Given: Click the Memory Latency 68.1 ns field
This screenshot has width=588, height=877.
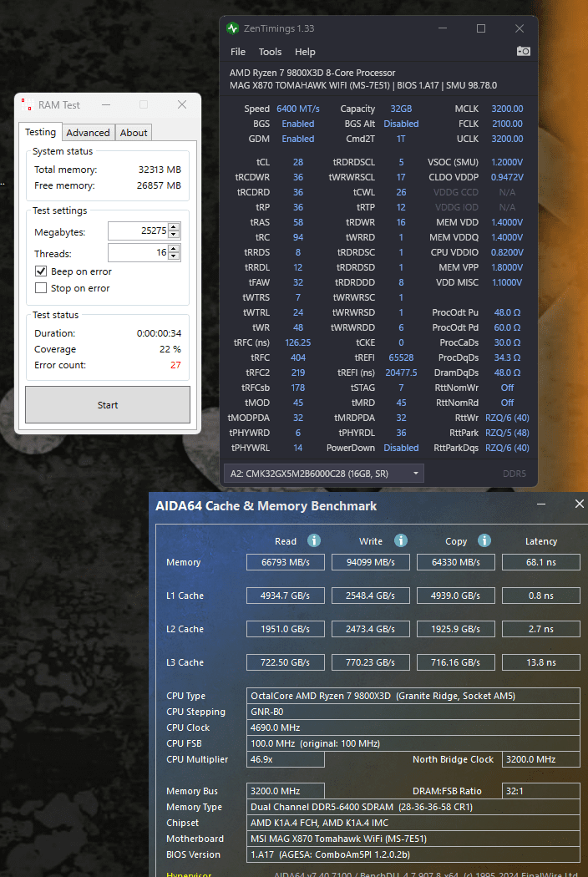Looking at the screenshot, I should click(x=541, y=562).
